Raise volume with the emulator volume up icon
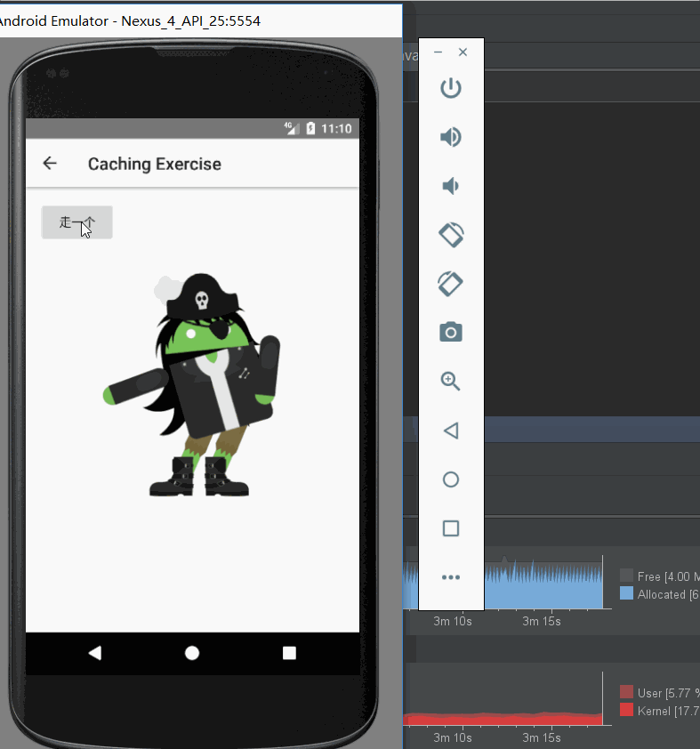Viewport: 700px width, 749px height. coord(451,137)
